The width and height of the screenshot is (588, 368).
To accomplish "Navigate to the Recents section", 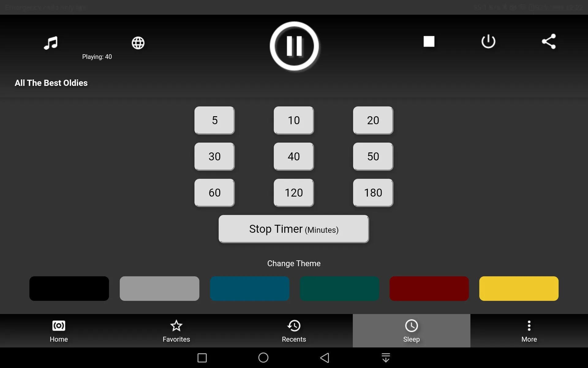I will [x=294, y=331].
